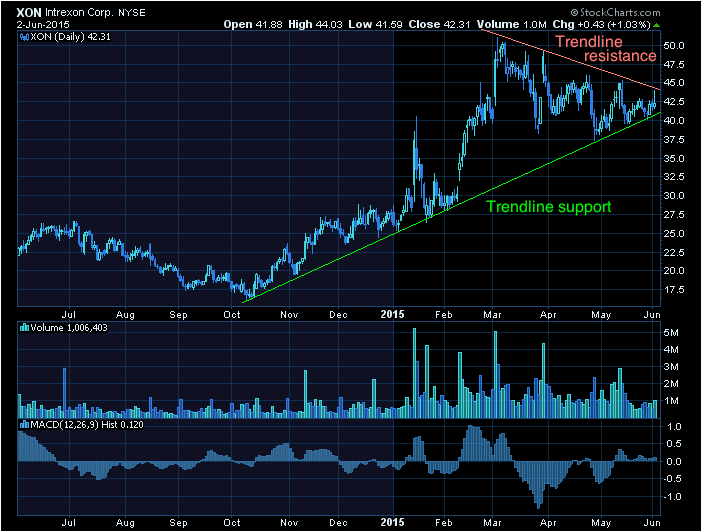
Task: Click the bar icon next to Volume 1,006,403
Action: 25,328
